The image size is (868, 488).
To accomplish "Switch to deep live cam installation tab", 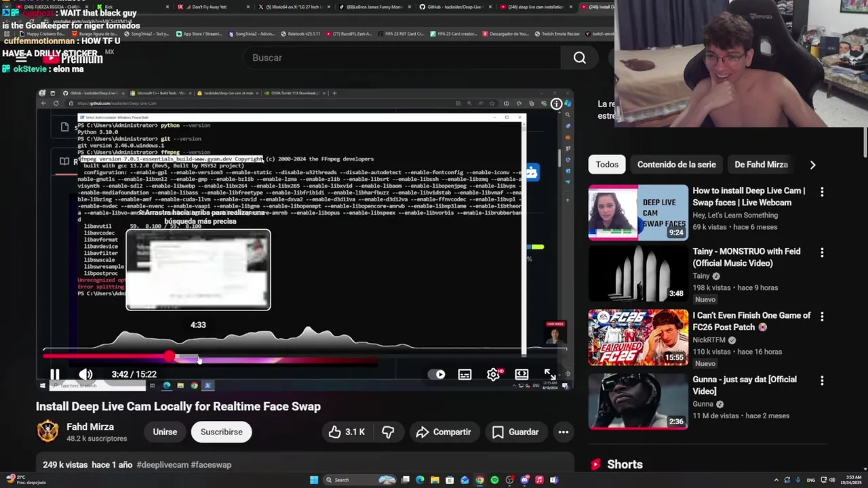I will 536,7.
